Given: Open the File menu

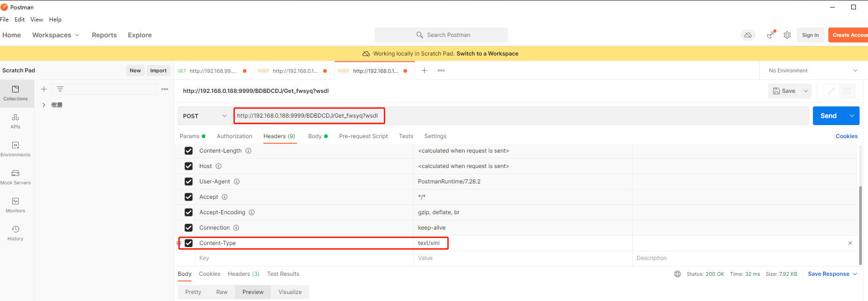Looking at the screenshot, I should tap(5, 20).
